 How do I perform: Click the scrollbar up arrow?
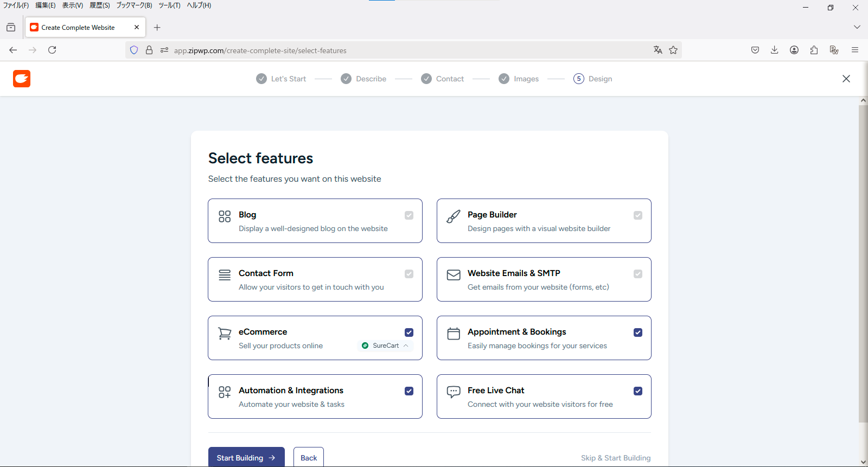[863, 101]
